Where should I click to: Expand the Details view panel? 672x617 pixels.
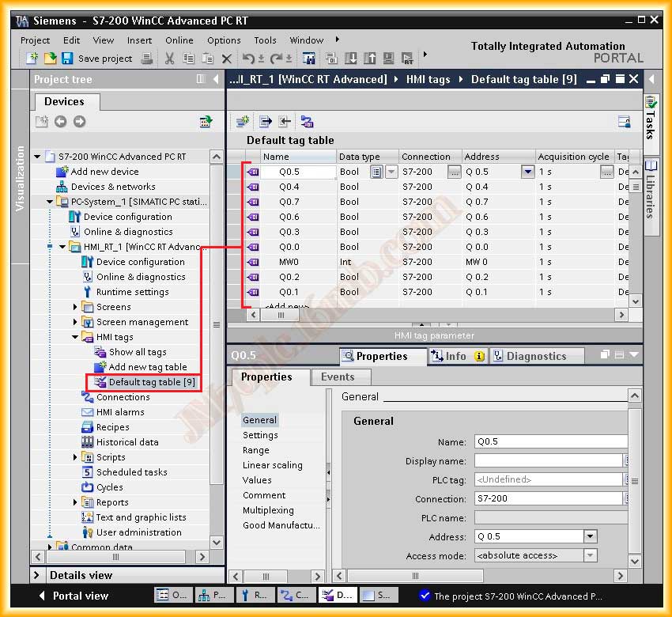[38, 575]
